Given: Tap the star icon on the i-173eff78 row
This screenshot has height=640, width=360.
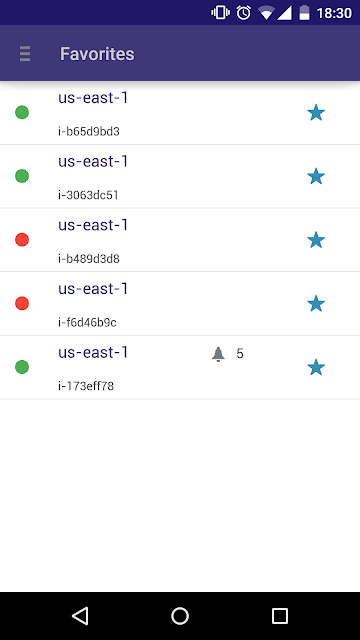Looking at the screenshot, I should point(316,367).
